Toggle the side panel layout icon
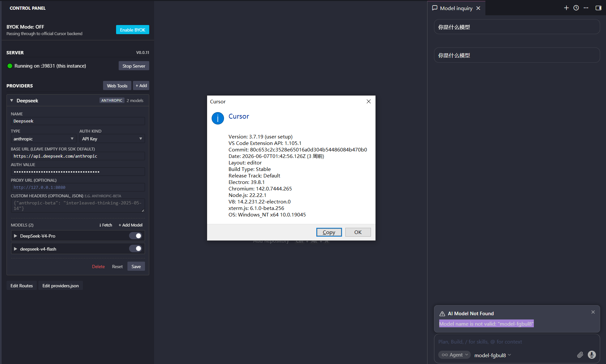 point(598,8)
